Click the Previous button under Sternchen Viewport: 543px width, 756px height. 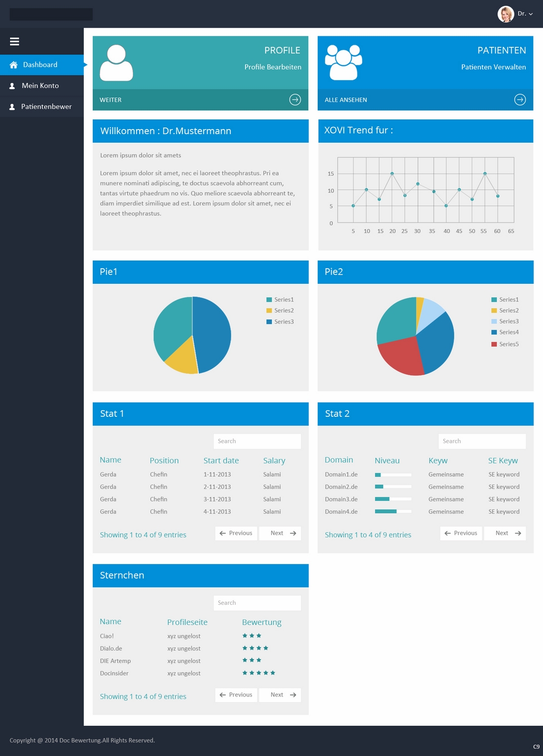coord(236,695)
